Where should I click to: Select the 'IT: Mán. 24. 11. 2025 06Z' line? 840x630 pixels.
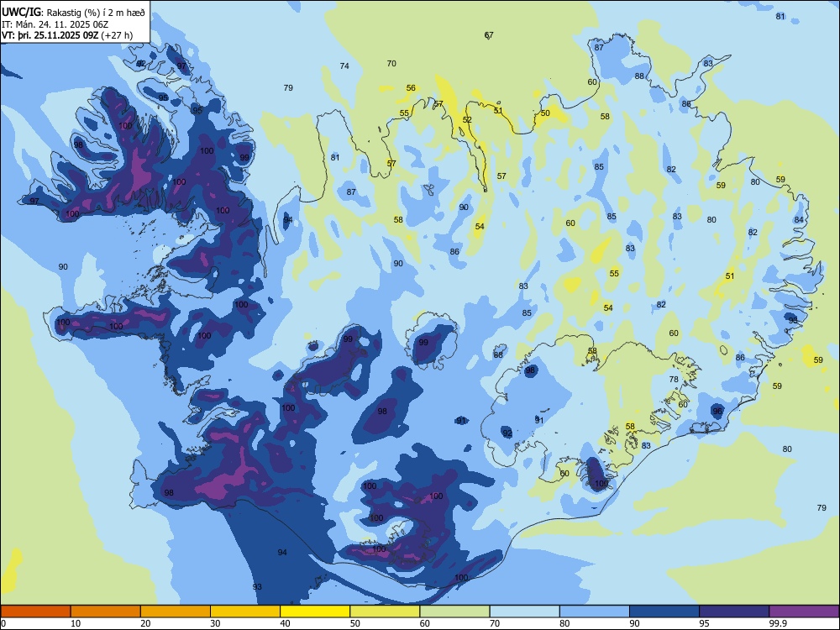click(x=55, y=24)
